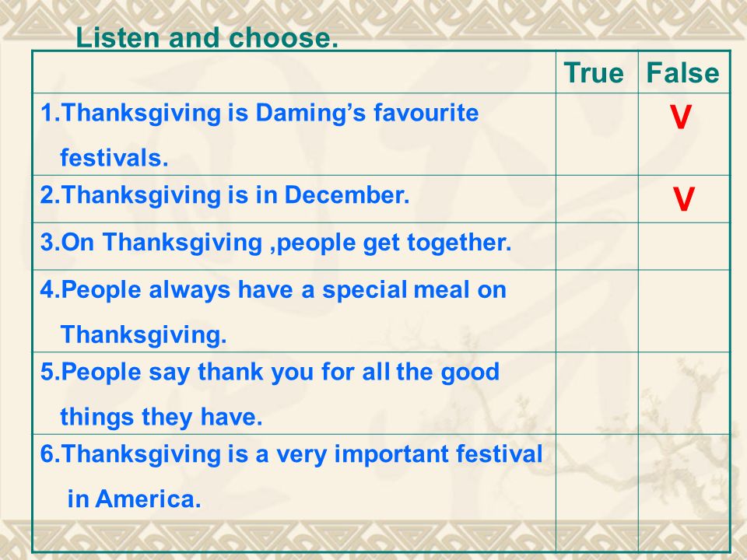
Task: Click the 'True' column header
Action: click(594, 73)
